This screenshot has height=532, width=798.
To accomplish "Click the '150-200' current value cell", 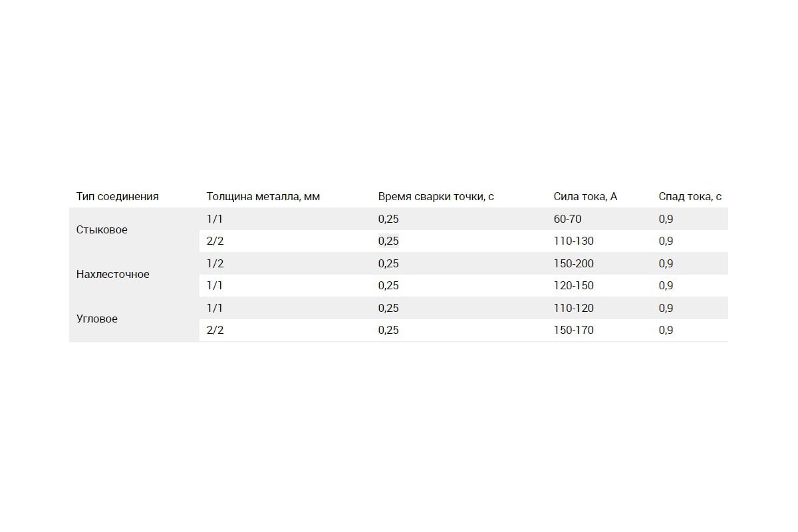I will 574,263.
